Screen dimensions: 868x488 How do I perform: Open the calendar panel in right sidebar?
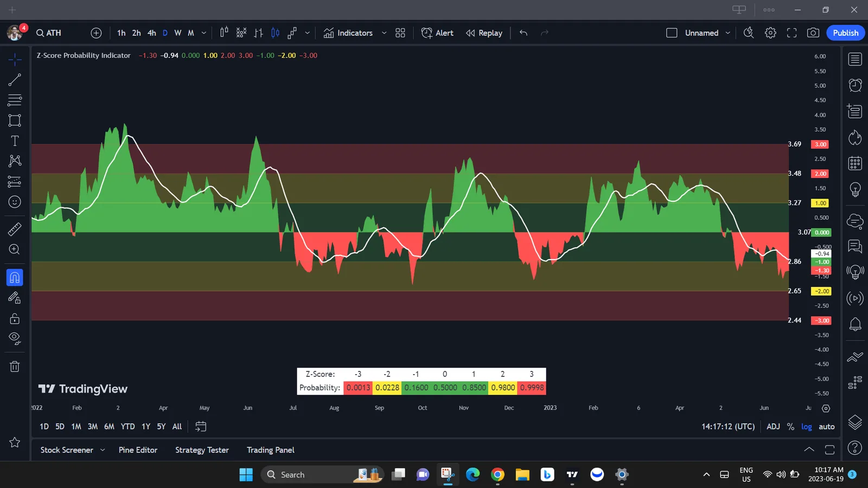click(x=855, y=163)
